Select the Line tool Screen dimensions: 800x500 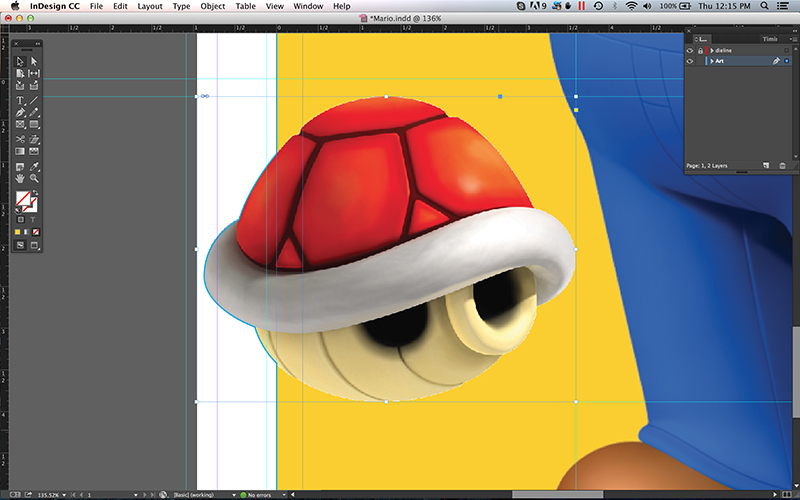point(34,101)
